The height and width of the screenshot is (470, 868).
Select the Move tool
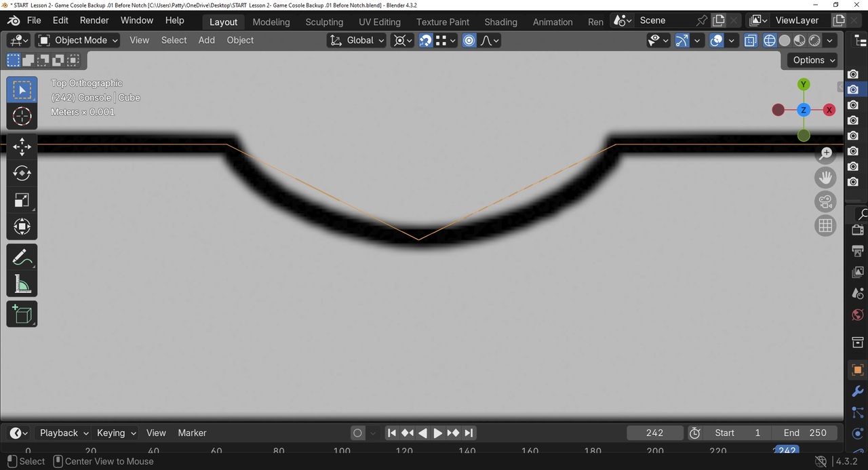click(x=22, y=146)
